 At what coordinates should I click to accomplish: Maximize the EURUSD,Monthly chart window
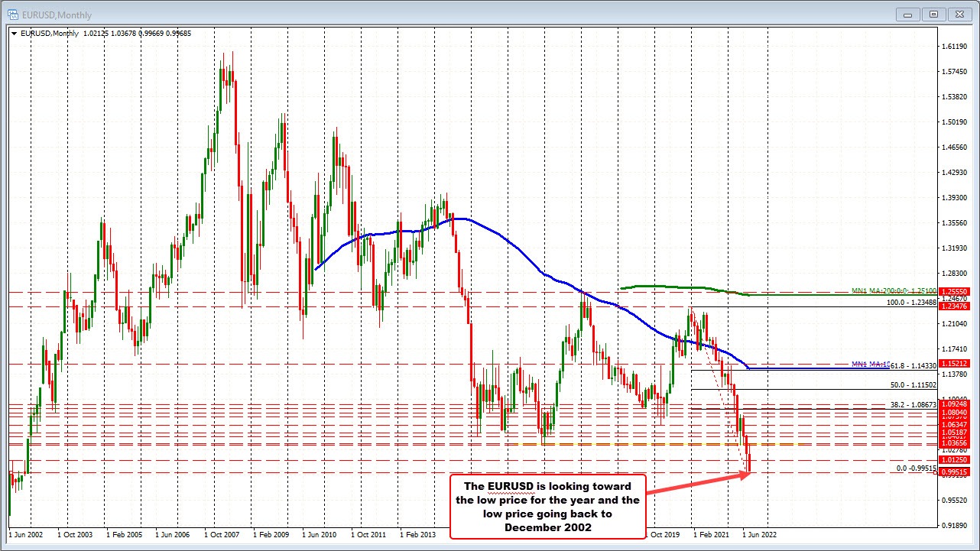tap(936, 14)
